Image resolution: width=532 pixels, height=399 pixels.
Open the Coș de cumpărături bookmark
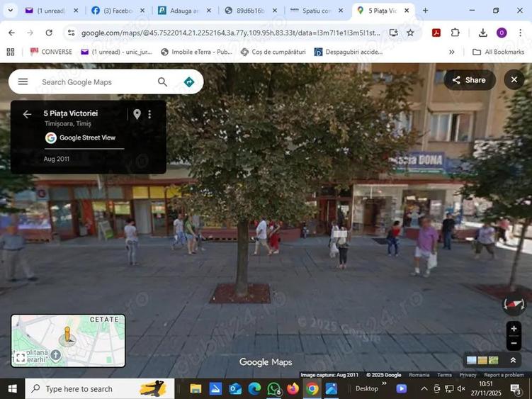click(273, 52)
